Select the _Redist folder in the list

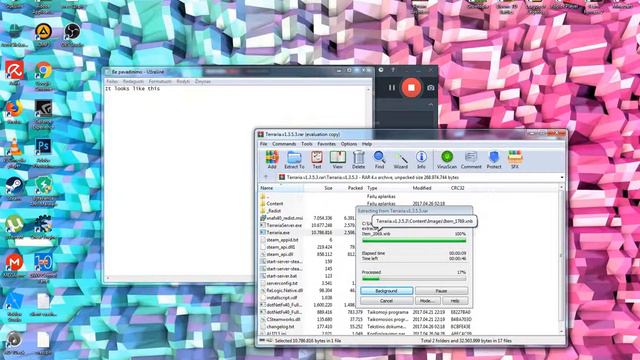(x=274, y=211)
